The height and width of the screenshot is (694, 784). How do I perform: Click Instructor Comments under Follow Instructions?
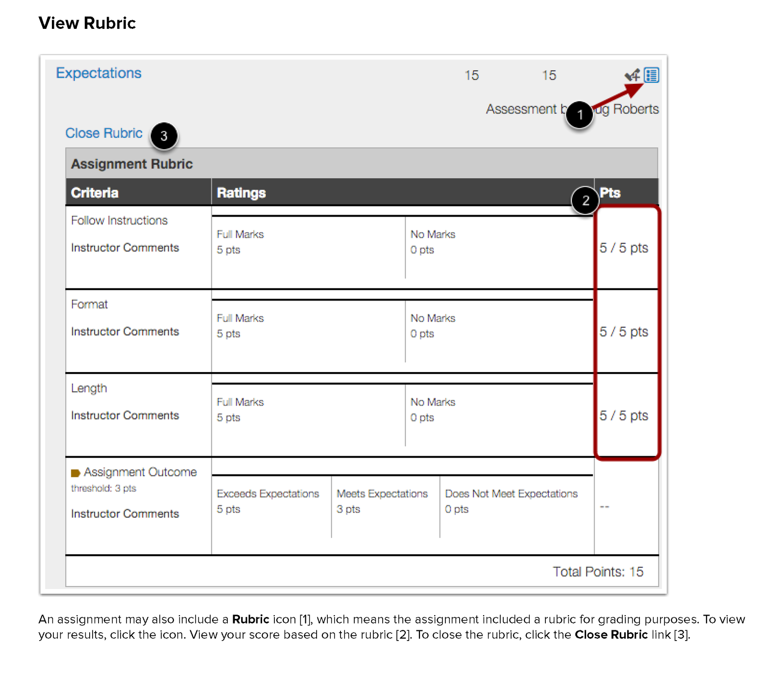click(125, 248)
